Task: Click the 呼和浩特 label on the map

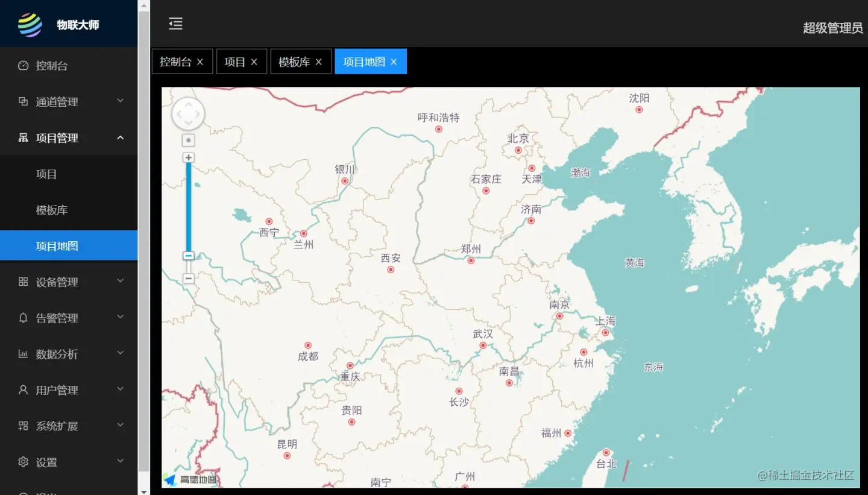Action: click(x=439, y=118)
